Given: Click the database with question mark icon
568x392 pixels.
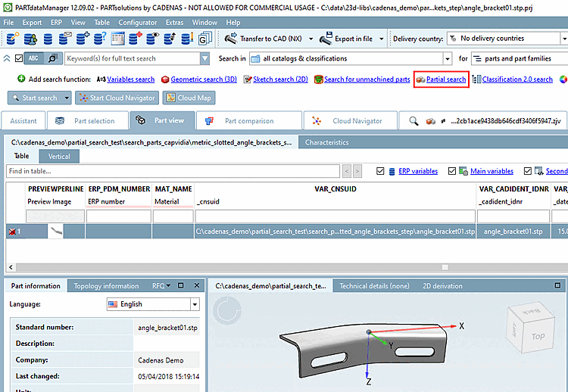Looking at the screenshot, I should pos(100,39).
